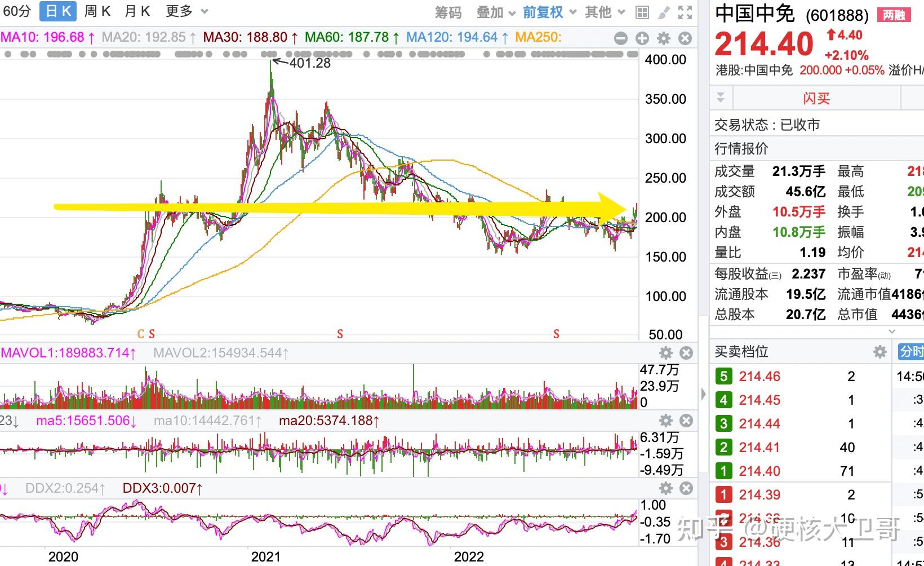Open the 叠加 overlay dropdown

496,12
